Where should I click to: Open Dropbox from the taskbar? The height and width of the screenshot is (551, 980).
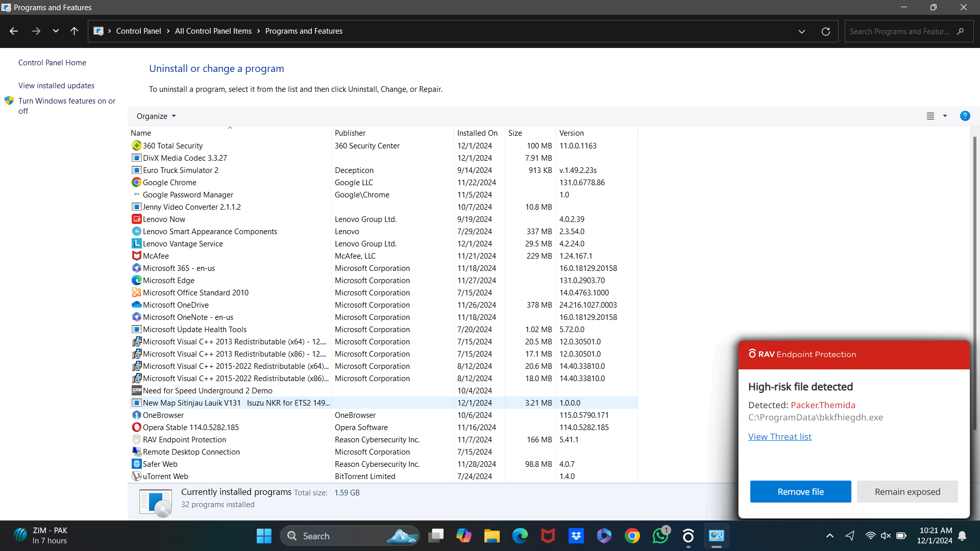(x=576, y=536)
